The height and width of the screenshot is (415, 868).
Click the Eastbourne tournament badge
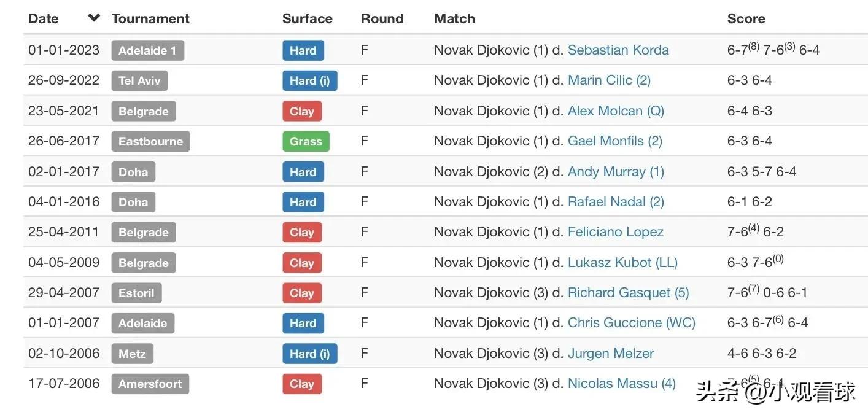coord(150,141)
